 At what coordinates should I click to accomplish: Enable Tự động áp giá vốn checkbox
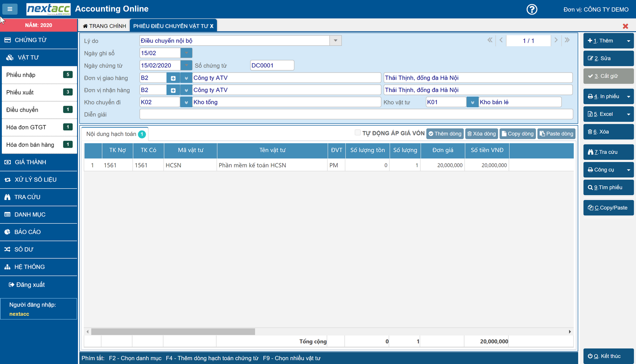click(x=357, y=133)
